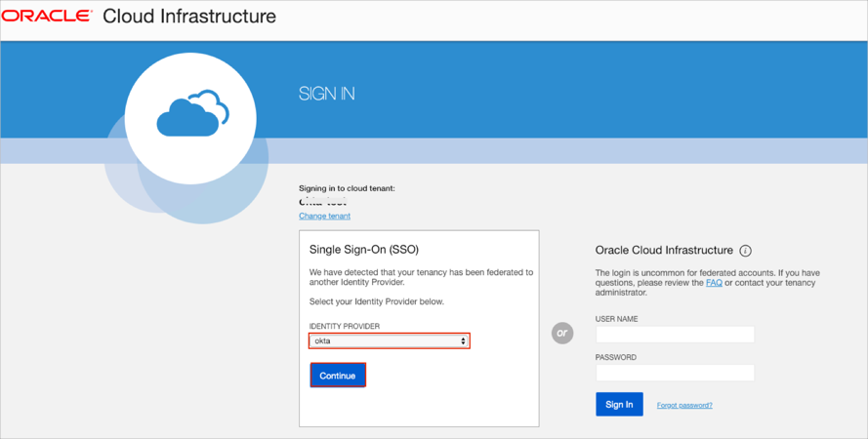Click the IDENTITY PROVIDER field label

pyautogui.click(x=345, y=327)
